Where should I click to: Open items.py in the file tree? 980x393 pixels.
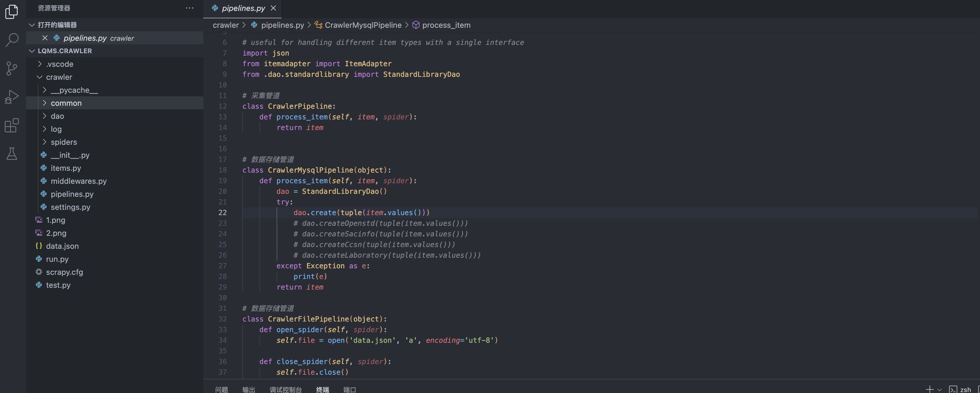[114, 168]
